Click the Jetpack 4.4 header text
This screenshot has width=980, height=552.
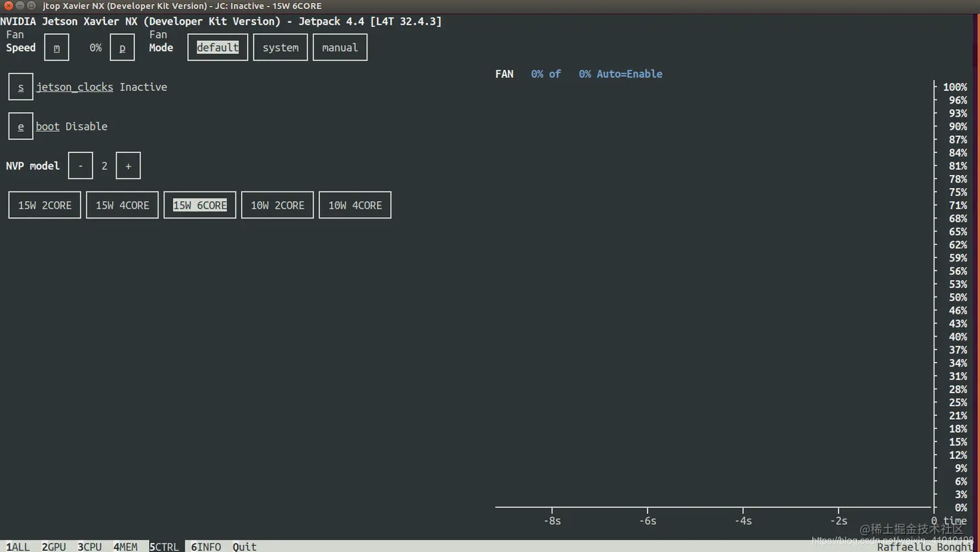(331, 21)
